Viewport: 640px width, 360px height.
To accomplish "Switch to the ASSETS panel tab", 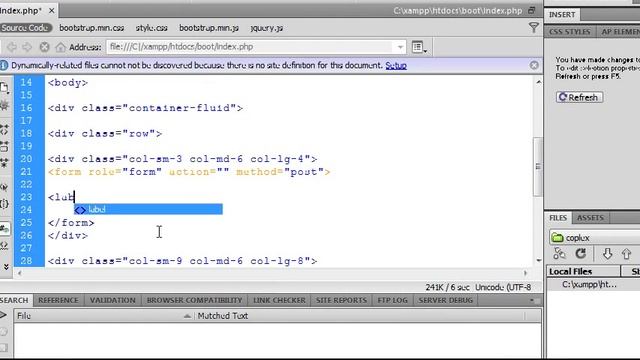I will [x=590, y=218].
